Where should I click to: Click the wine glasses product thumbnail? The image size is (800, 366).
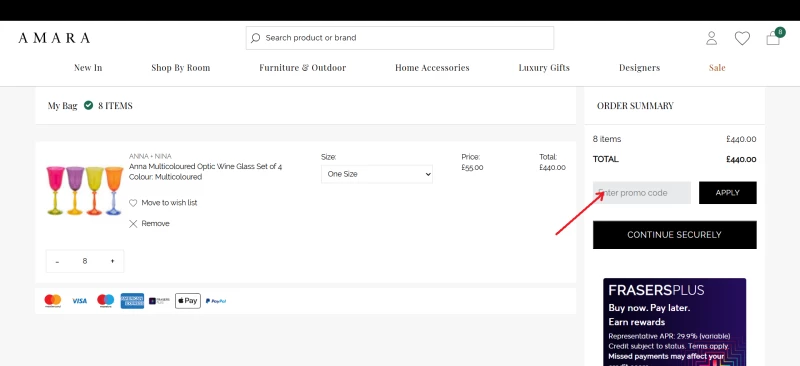click(x=85, y=190)
